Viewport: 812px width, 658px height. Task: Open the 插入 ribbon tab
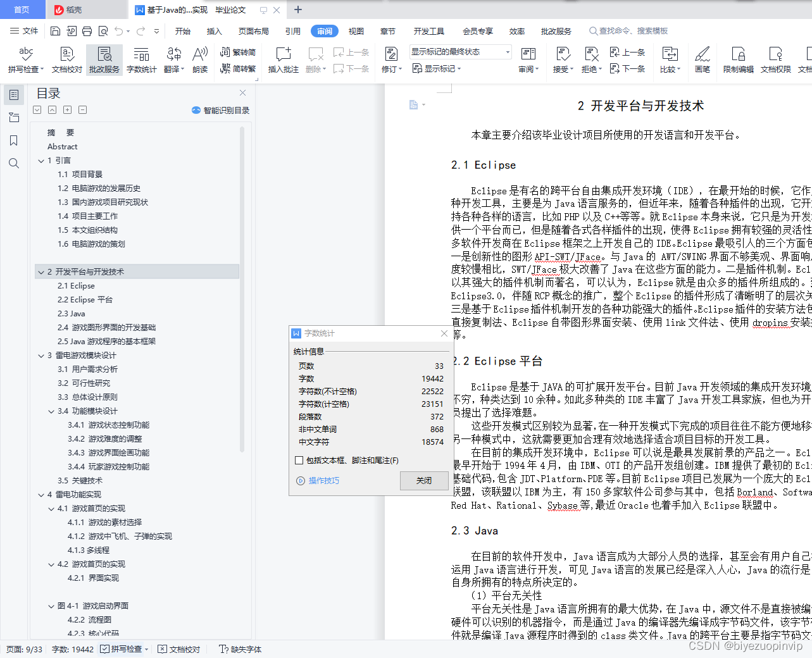click(215, 31)
